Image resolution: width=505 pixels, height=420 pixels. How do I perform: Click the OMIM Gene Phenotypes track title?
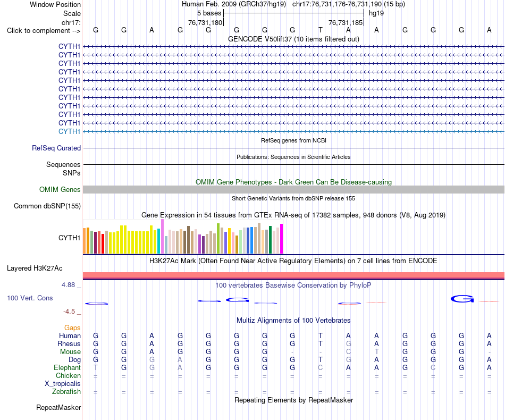[x=293, y=182]
